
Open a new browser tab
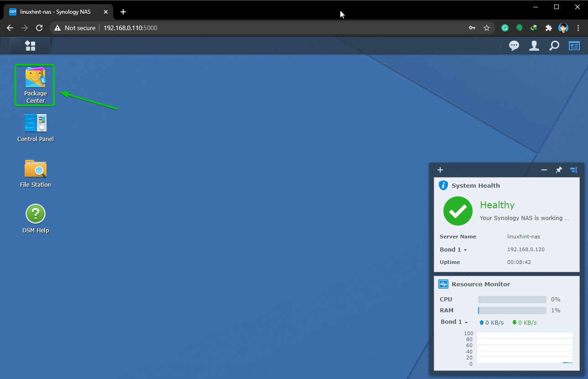[123, 12]
